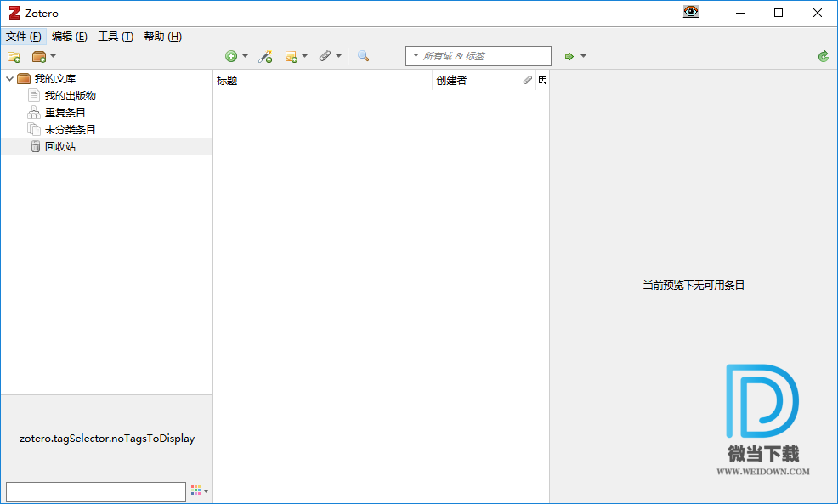Click the Add Attachment paperclip icon
838x504 pixels.
[325, 55]
